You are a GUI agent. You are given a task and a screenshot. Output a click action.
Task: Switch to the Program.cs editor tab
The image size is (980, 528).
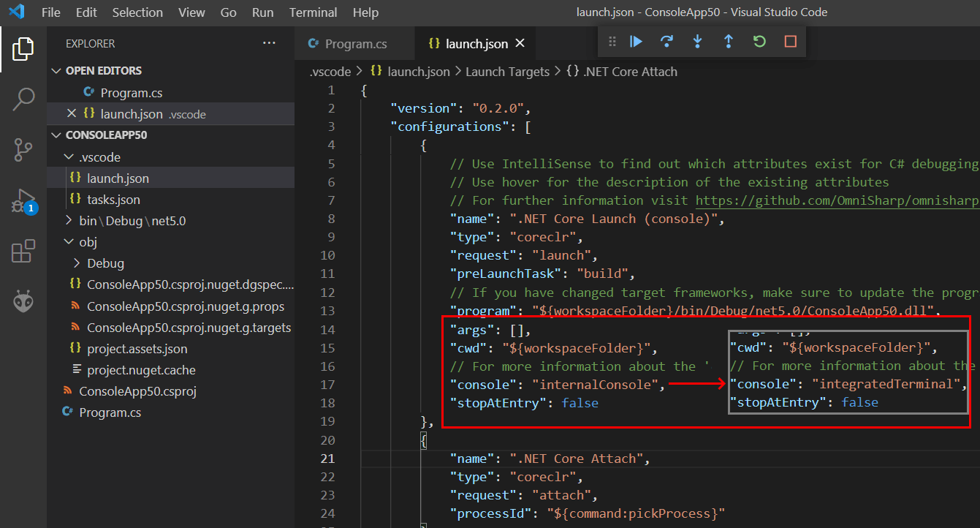(354, 44)
